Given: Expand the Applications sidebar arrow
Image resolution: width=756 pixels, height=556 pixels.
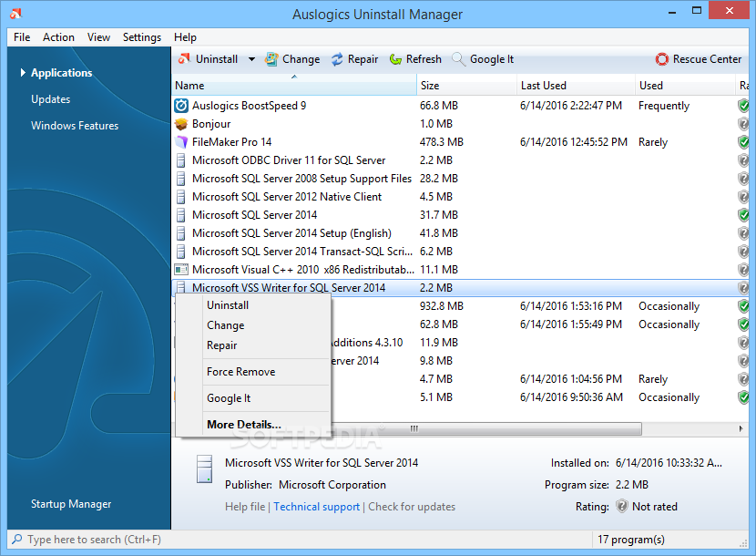Looking at the screenshot, I should [x=23, y=72].
